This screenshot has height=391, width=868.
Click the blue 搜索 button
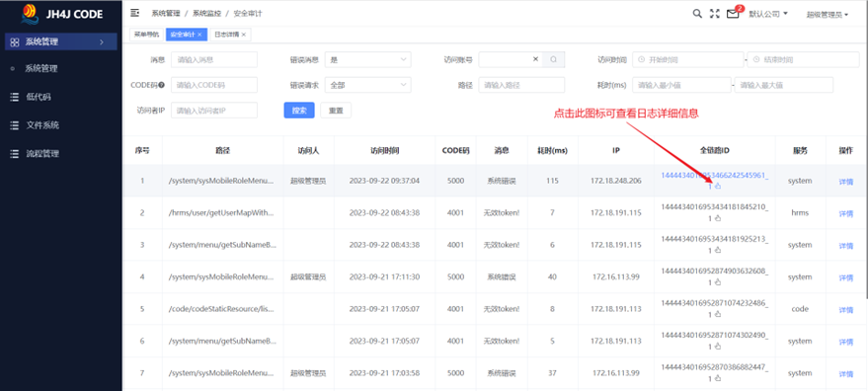(x=299, y=111)
